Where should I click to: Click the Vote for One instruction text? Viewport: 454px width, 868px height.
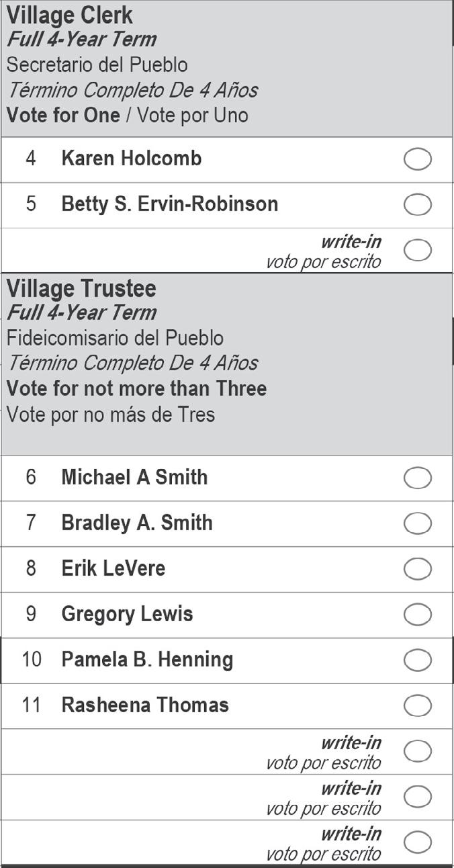point(63,115)
